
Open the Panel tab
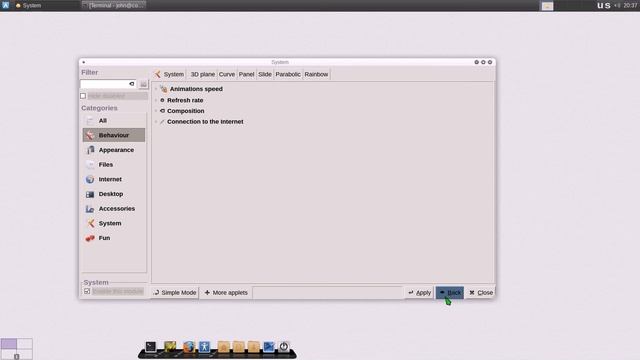(x=247, y=74)
